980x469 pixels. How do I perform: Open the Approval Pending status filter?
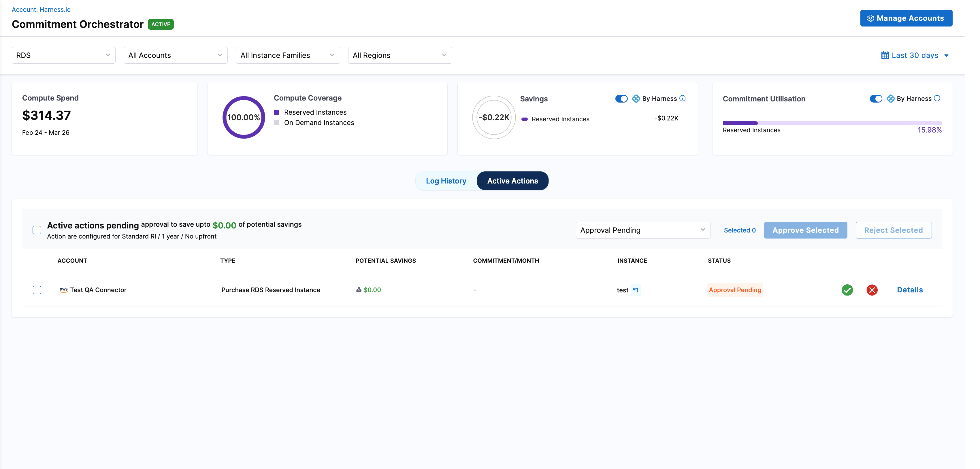pyautogui.click(x=642, y=230)
